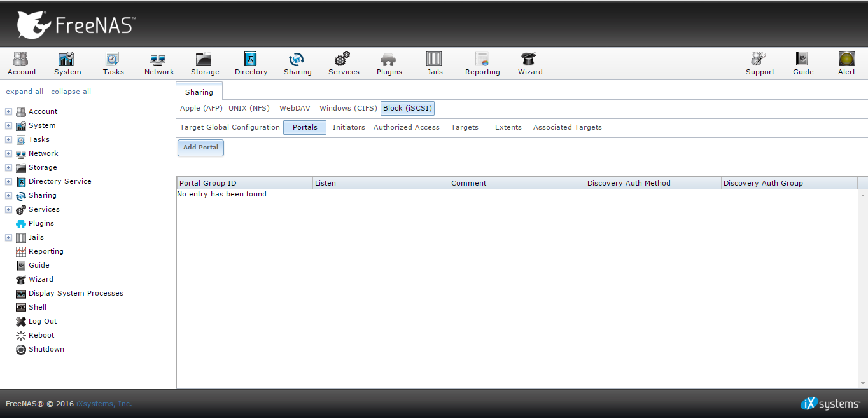This screenshot has height=419, width=868.
Task: Open the iXsystems, Inc. footer link
Action: click(104, 404)
